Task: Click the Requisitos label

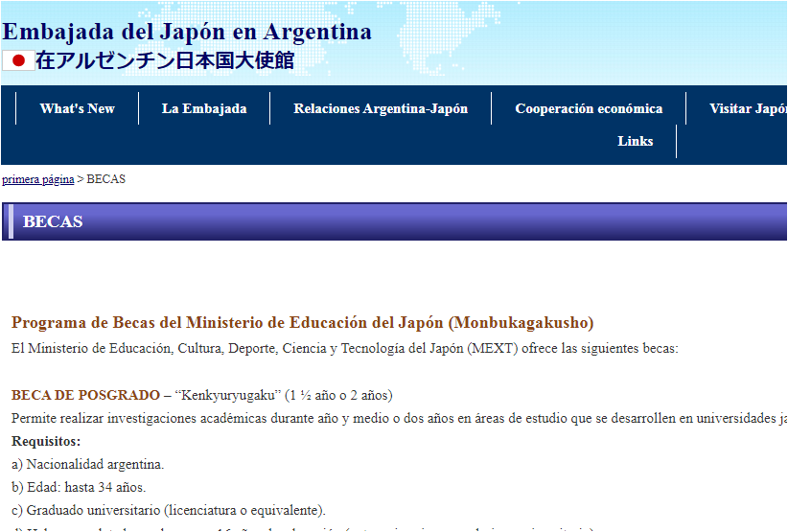Action: coord(46,442)
